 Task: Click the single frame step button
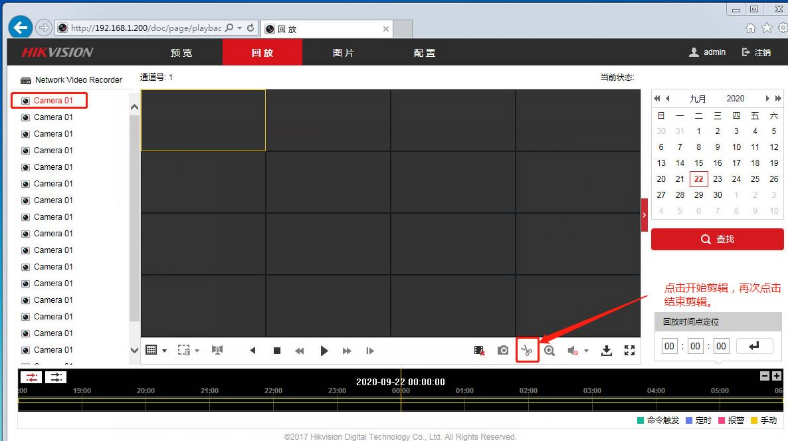pyautogui.click(x=370, y=351)
